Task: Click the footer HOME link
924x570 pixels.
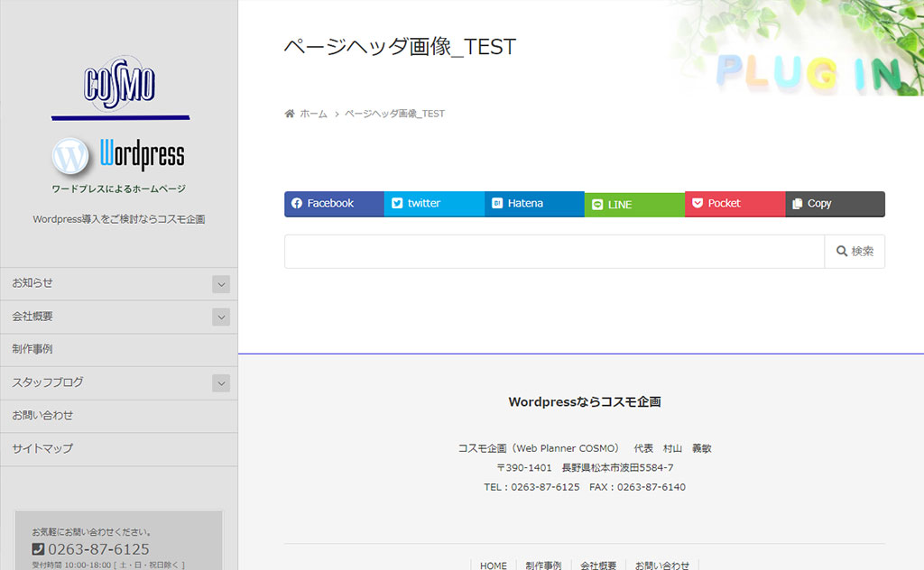Action: click(494, 565)
